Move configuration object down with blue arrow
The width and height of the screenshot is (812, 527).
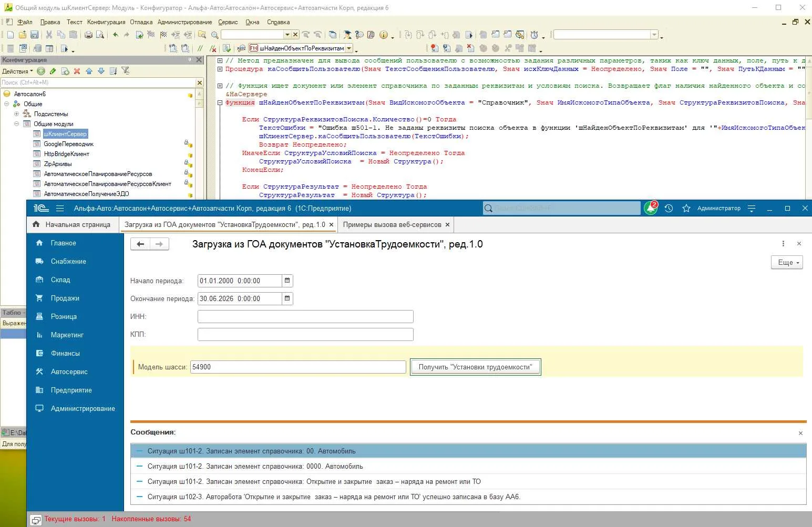click(101, 71)
